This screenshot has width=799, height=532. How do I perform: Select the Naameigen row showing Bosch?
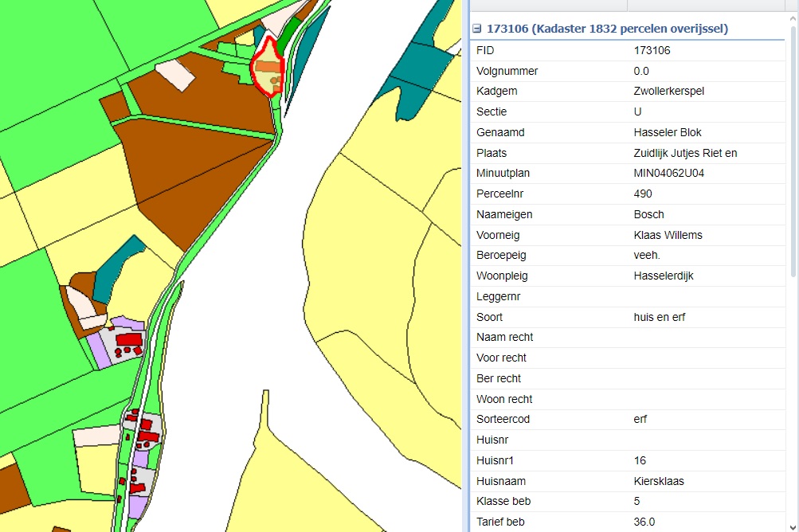click(x=627, y=214)
